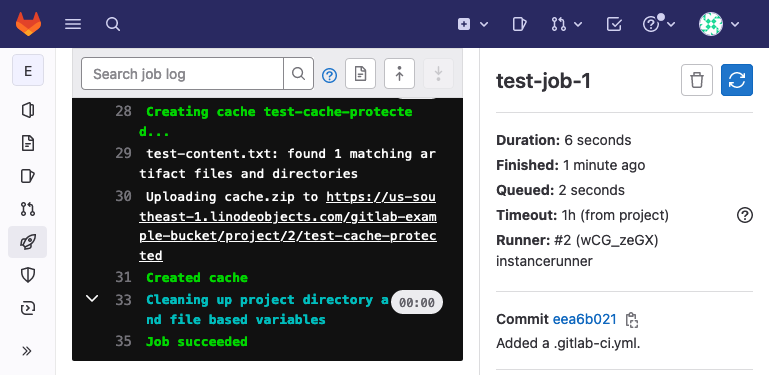Open the create new plus dropdown
Image resolution: width=769 pixels, height=375 pixels.
pyautogui.click(x=473, y=24)
